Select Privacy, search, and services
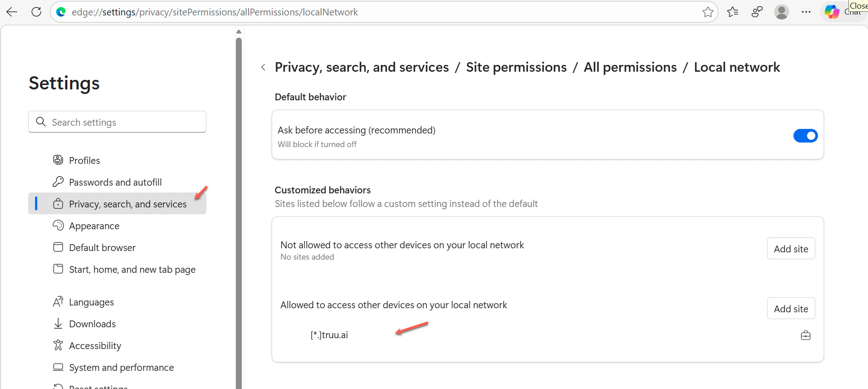The width and height of the screenshot is (868, 389). click(127, 204)
